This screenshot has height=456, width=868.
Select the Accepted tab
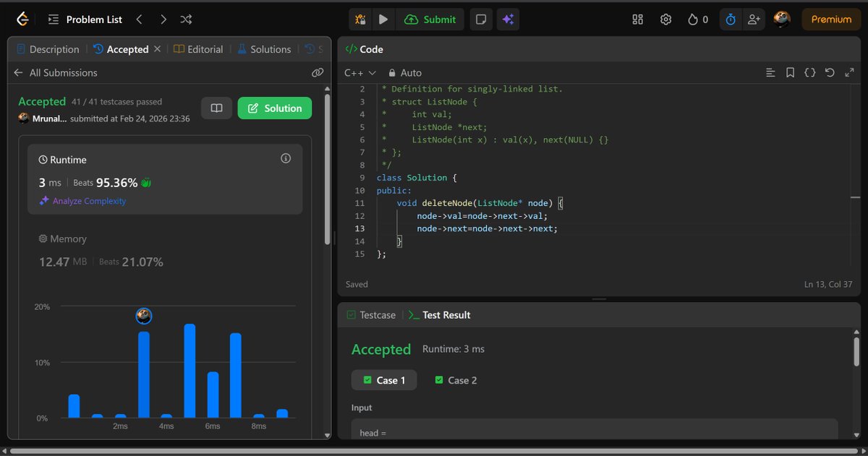point(121,49)
